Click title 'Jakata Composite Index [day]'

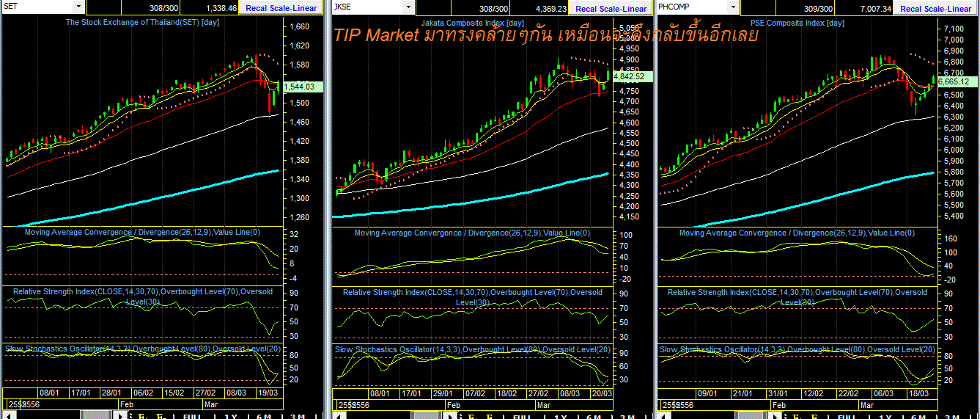tap(474, 23)
